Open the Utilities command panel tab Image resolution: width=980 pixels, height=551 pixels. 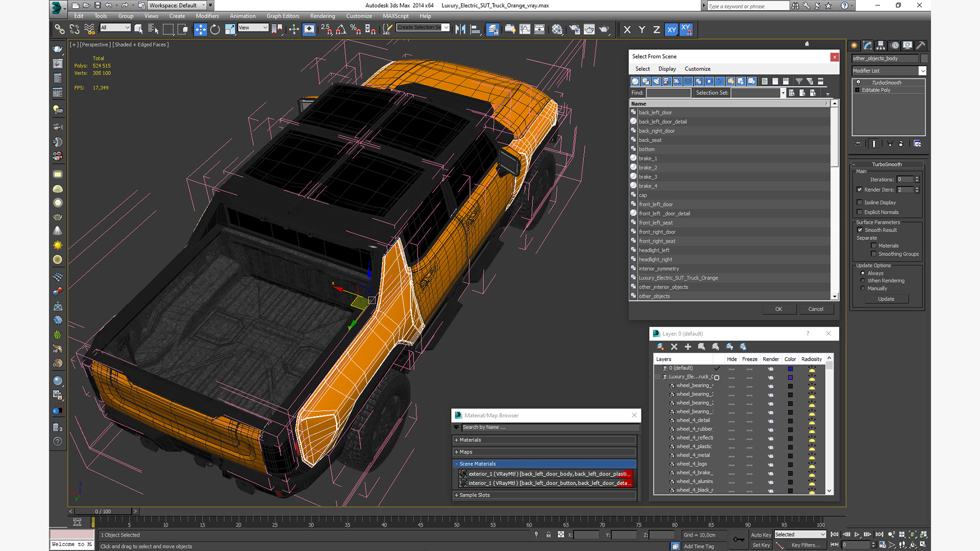pos(920,45)
